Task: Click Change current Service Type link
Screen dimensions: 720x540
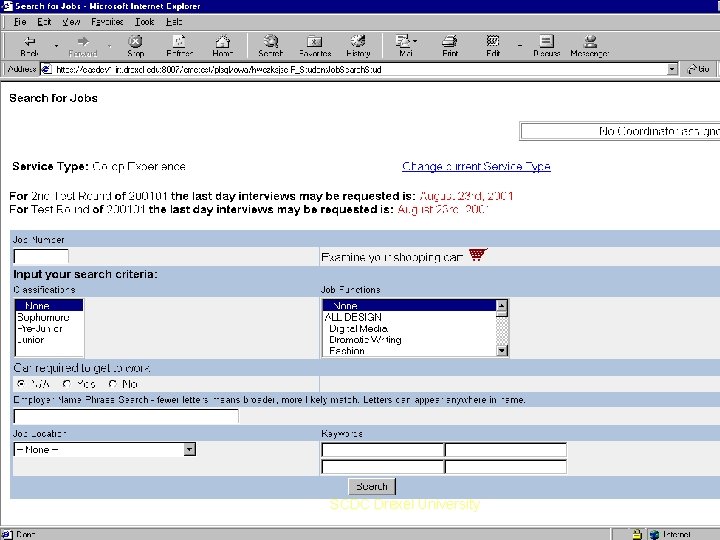Action: 476,166
